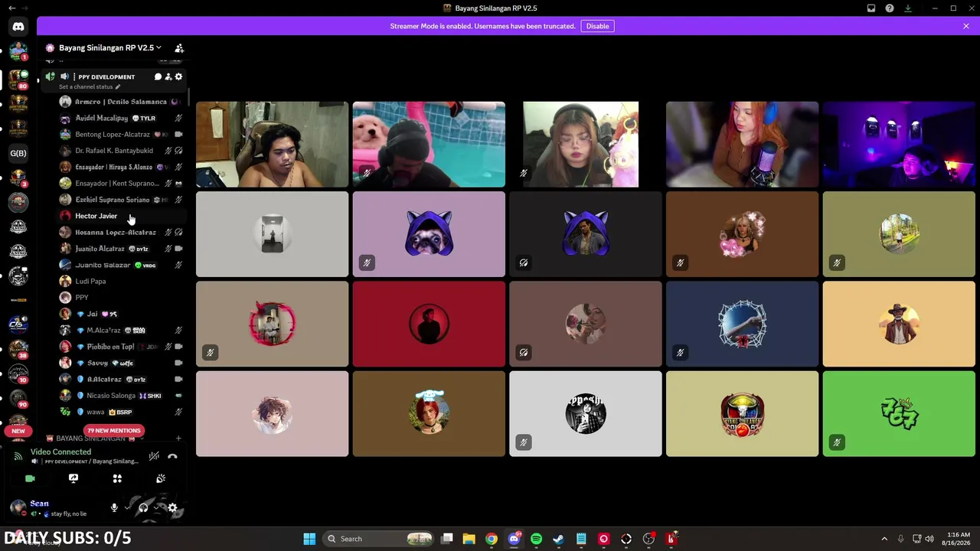Open server icon with 38 badge
980x551 pixels.
point(18,349)
